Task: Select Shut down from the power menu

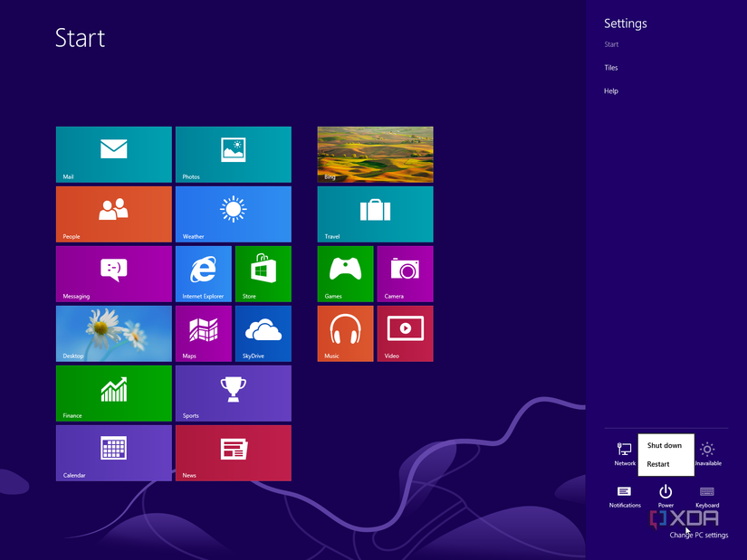Action: click(x=666, y=445)
